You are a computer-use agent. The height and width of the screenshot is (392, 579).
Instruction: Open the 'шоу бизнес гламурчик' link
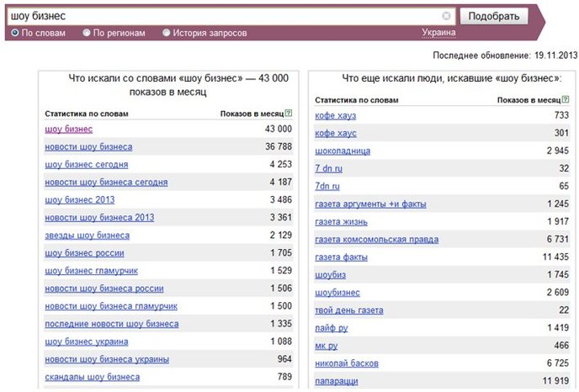click(91, 271)
